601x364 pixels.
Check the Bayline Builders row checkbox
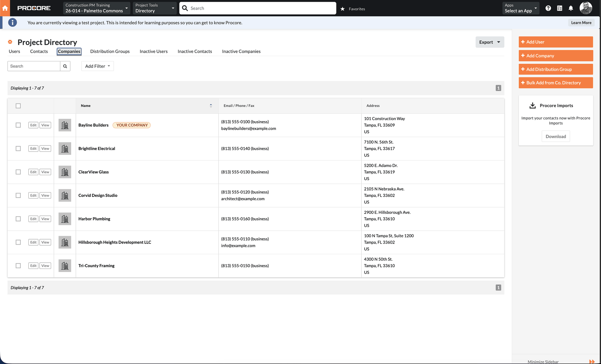[18, 125]
